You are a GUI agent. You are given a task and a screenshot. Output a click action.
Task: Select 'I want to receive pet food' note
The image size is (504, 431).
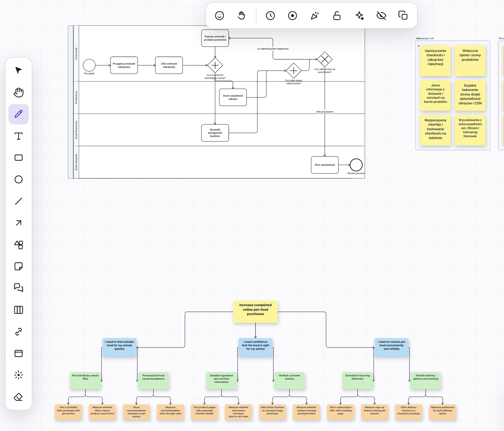pyautogui.click(x=391, y=347)
